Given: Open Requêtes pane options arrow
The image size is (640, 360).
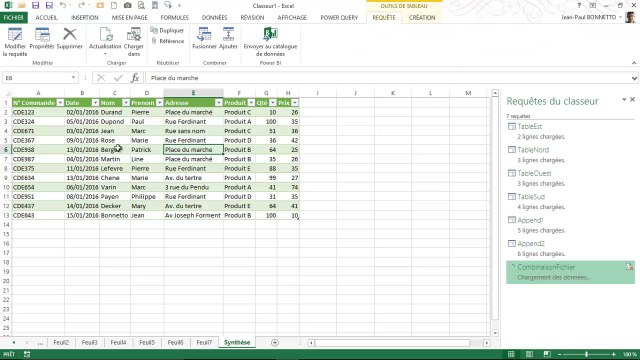Looking at the screenshot, I should click(624, 100).
